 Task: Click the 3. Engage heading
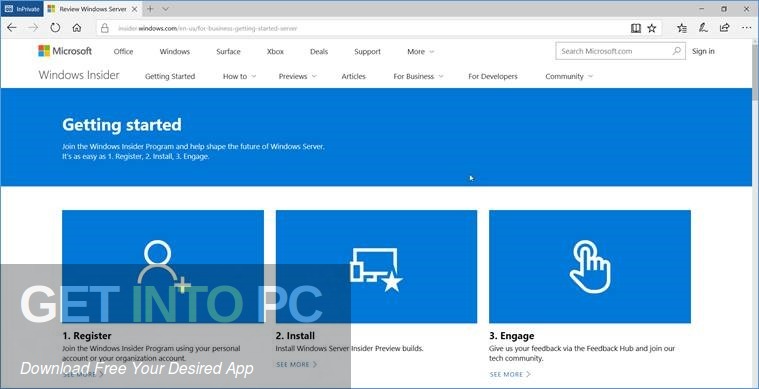(512, 335)
